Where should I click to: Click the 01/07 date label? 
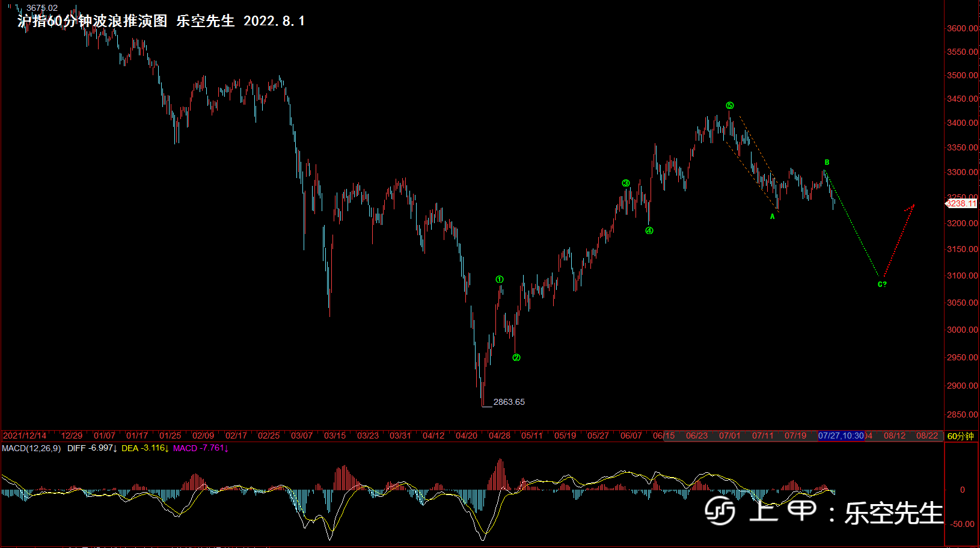[104, 436]
